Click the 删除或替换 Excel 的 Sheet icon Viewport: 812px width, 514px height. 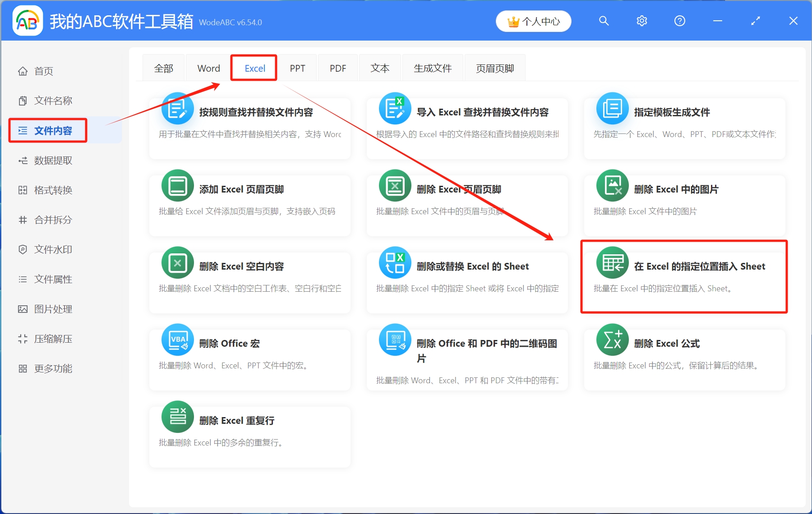395,263
